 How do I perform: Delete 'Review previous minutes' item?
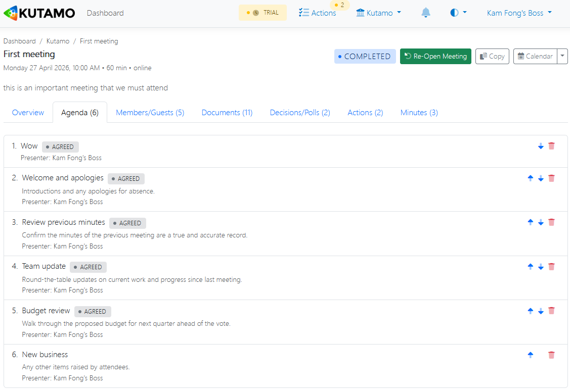coord(551,222)
